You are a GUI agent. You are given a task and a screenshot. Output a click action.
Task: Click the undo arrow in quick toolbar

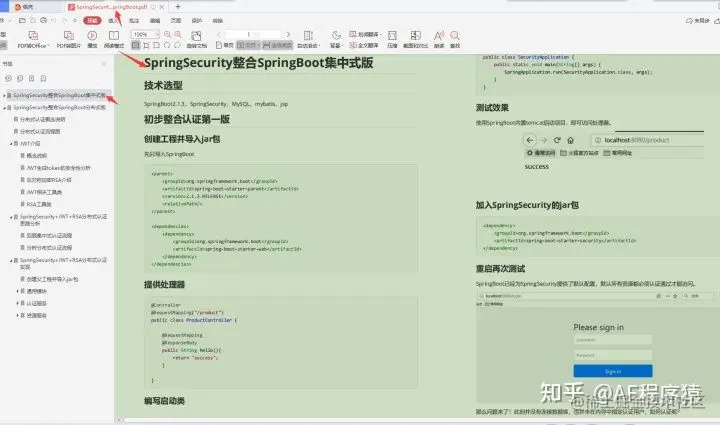(54, 21)
